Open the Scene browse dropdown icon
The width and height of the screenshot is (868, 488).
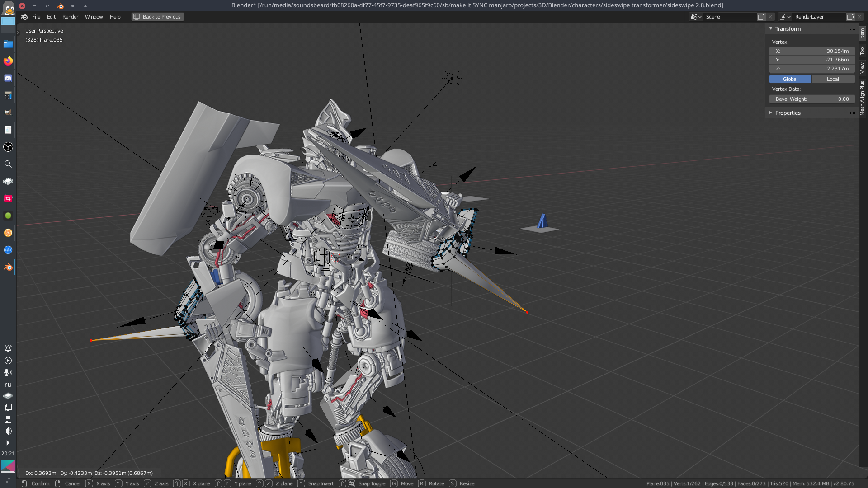[695, 17]
